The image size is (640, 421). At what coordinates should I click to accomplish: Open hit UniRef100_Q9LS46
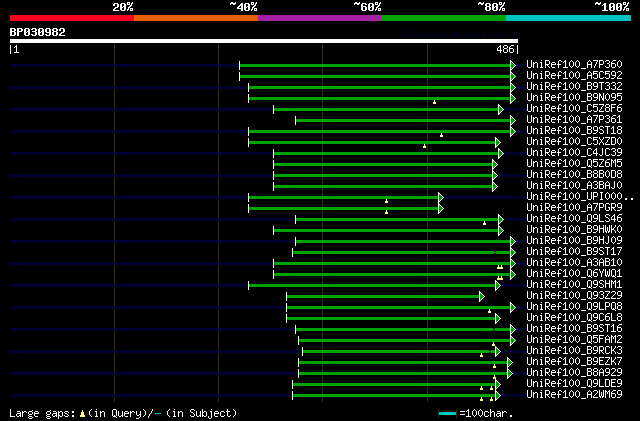click(574, 218)
